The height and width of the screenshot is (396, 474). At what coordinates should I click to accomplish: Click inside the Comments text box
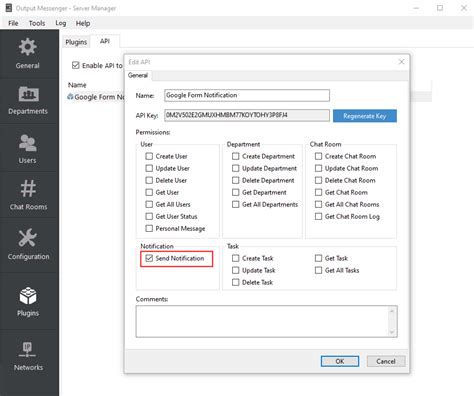click(x=262, y=321)
